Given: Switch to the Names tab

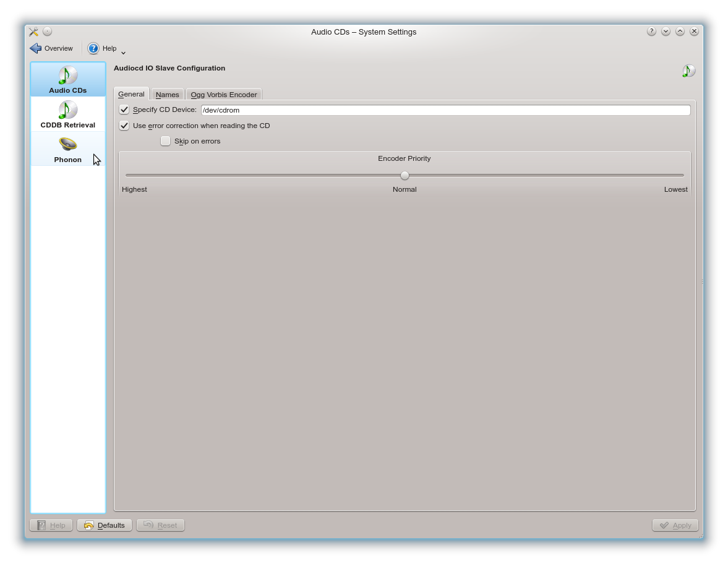Looking at the screenshot, I should pyautogui.click(x=167, y=94).
